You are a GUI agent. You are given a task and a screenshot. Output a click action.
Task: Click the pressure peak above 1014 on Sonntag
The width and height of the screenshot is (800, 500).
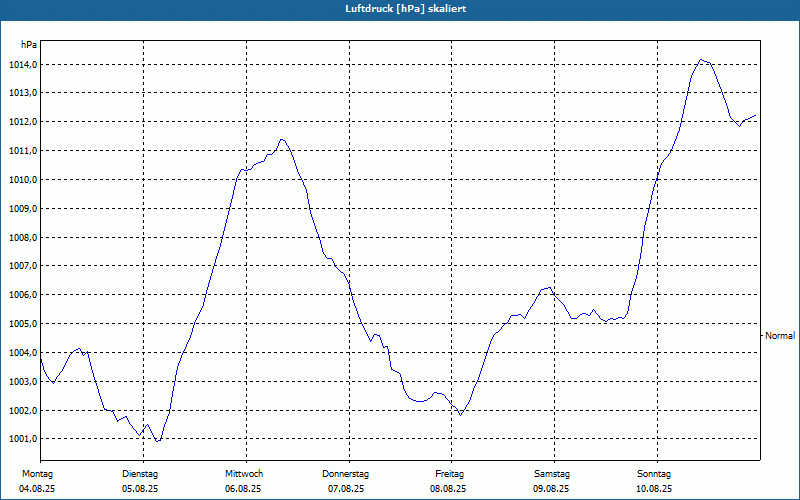click(x=701, y=60)
